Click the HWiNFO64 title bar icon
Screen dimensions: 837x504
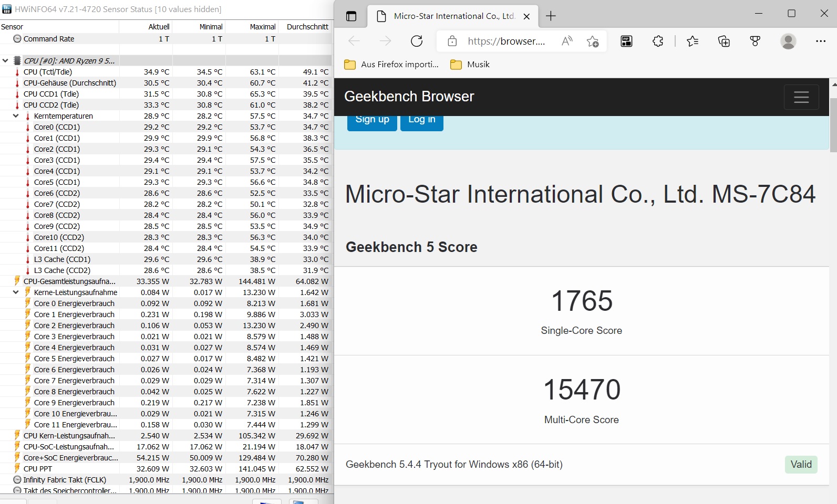[x=7, y=9]
